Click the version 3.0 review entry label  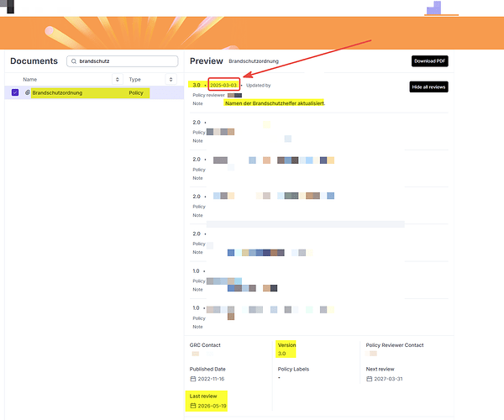pyautogui.click(x=197, y=85)
